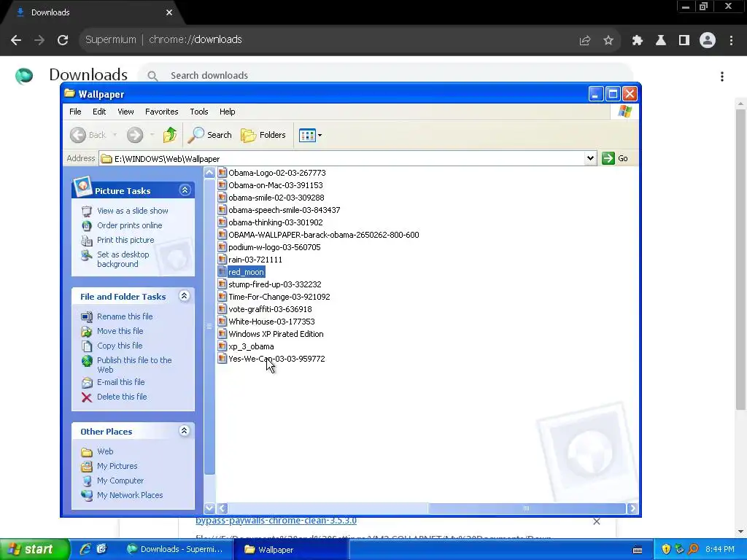Expand the address bar dropdown

click(590, 158)
